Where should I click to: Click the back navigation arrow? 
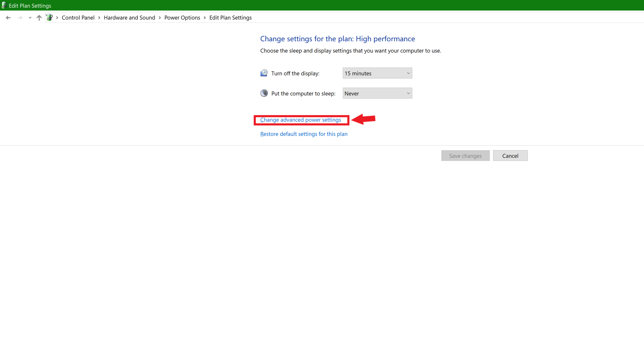click(8, 17)
